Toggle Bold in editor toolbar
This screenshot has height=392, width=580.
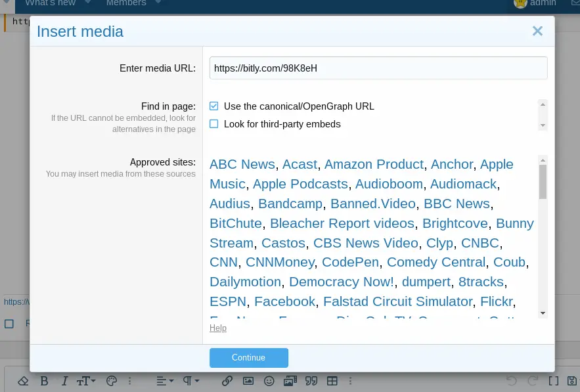[x=45, y=381]
